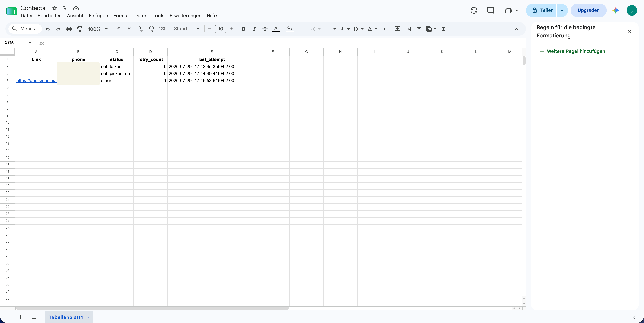
Task: Format as currency with Euro icon
Action: pos(119,29)
